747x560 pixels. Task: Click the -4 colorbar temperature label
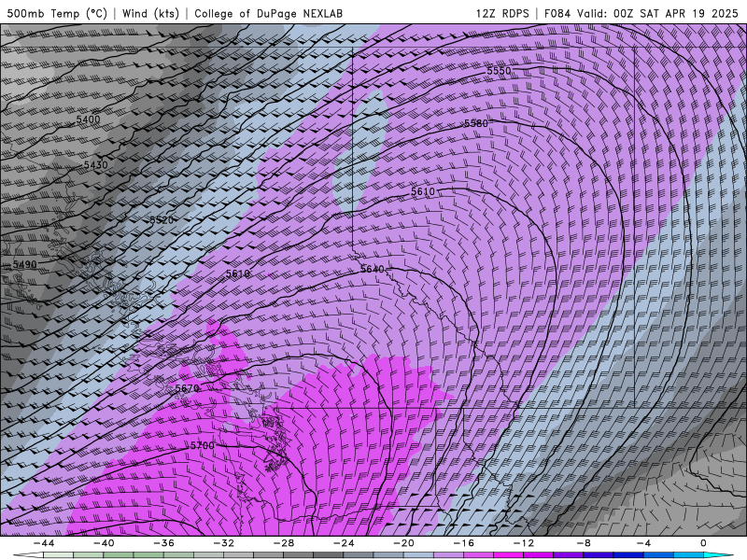point(644,543)
